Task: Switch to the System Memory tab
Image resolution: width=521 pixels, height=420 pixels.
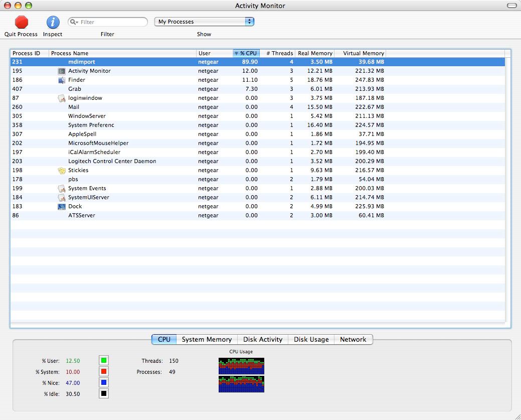Action: (207, 340)
